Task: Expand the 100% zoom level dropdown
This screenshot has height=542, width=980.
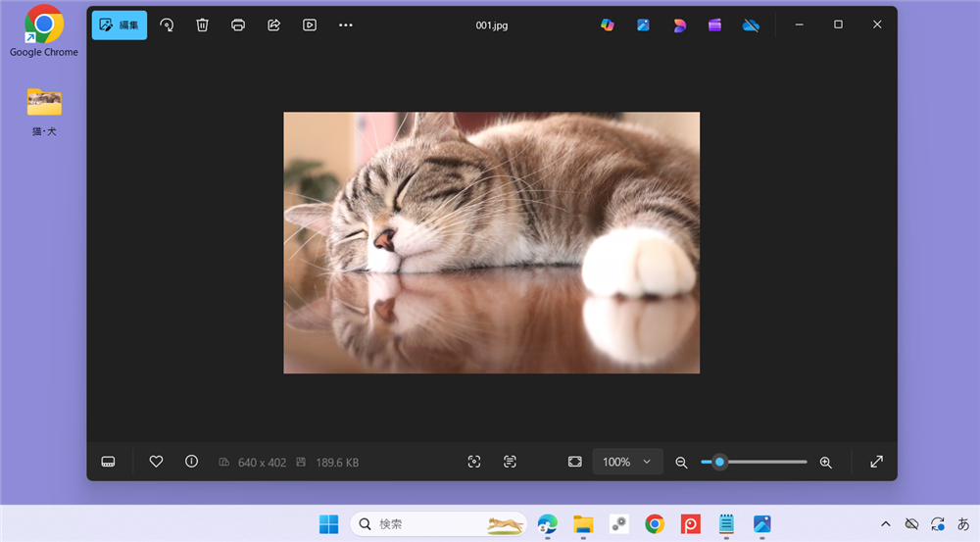Action: (x=627, y=462)
